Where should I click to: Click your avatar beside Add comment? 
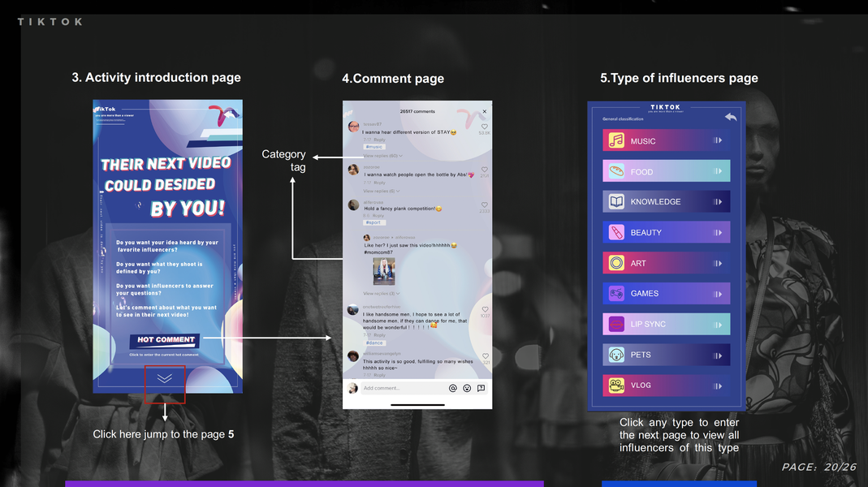click(353, 389)
